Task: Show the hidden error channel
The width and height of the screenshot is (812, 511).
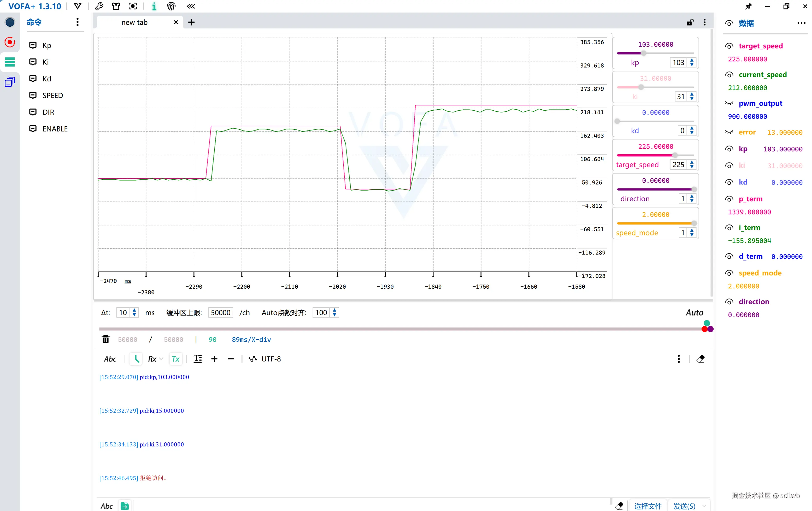Action: 729,132
